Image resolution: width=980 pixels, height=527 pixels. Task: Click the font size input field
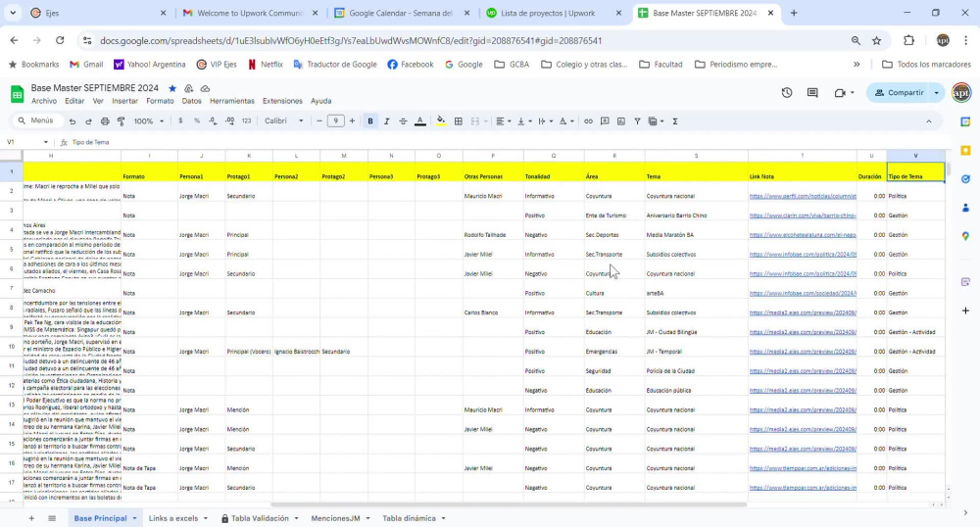(335, 121)
